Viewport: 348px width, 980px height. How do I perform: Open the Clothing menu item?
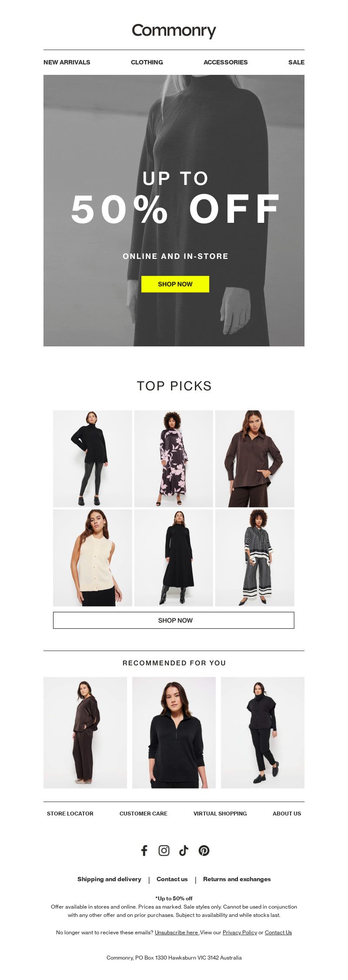click(x=147, y=62)
